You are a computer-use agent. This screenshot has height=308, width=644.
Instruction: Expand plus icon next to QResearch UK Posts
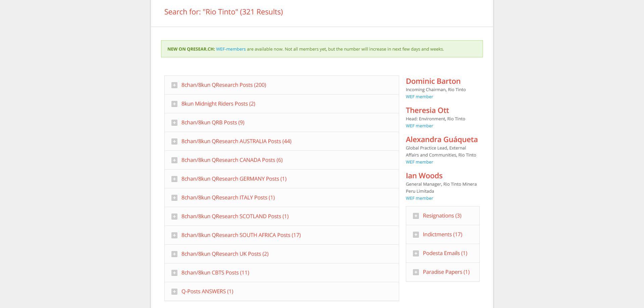[174, 254]
